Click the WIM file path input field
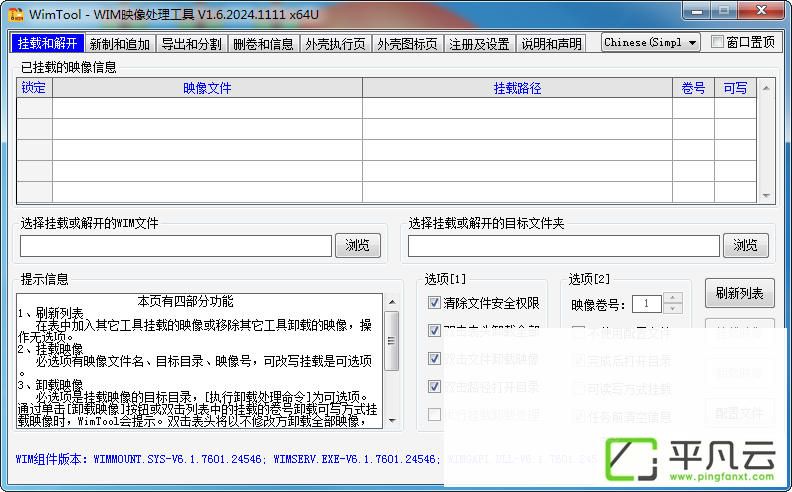Image resolution: width=792 pixels, height=492 pixels. click(x=176, y=246)
